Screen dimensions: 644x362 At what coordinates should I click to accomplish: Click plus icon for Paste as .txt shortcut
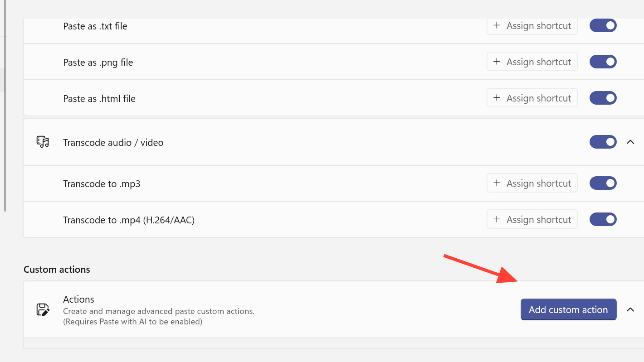click(x=497, y=26)
